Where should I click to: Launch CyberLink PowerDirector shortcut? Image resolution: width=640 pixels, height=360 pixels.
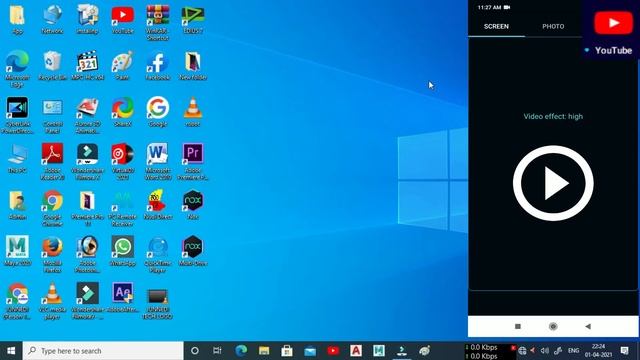coord(17,115)
